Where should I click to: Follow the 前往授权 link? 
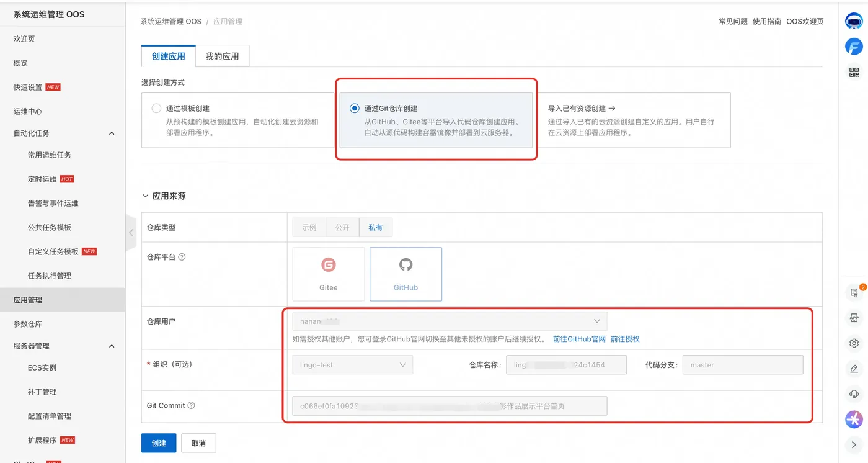coord(625,339)
